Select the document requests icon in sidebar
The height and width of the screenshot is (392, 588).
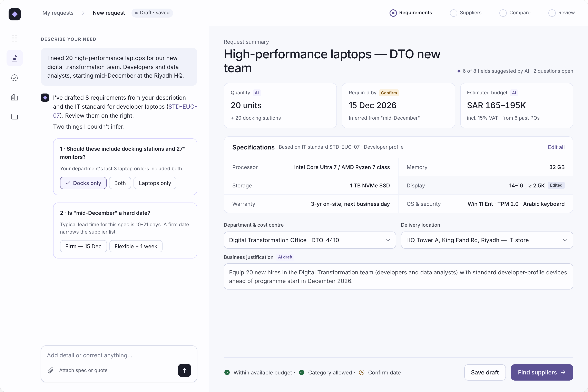14,58
